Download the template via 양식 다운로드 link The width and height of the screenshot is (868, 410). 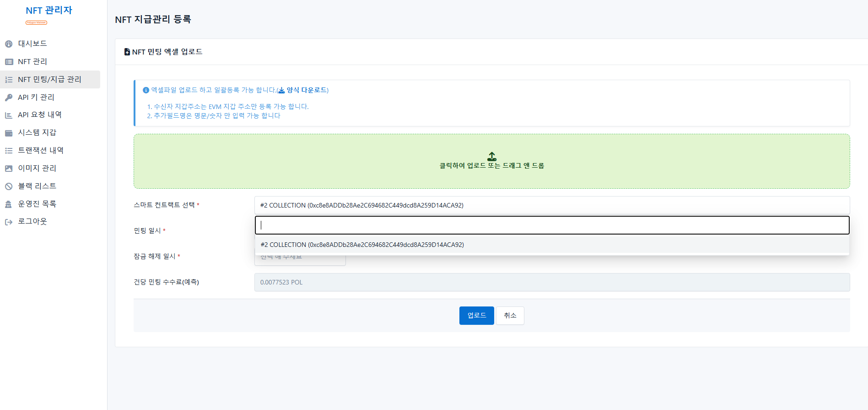306,90
